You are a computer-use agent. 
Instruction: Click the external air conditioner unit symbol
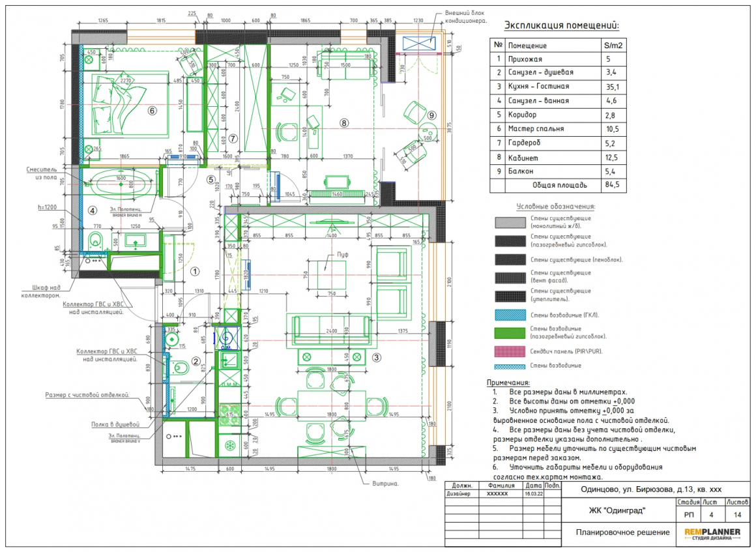(419, 44)
